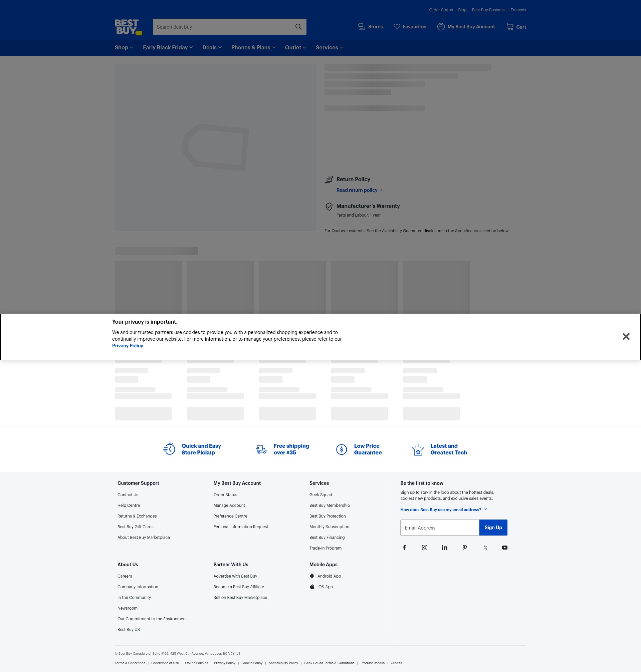Click the Best Buy logo

(129, 27)
